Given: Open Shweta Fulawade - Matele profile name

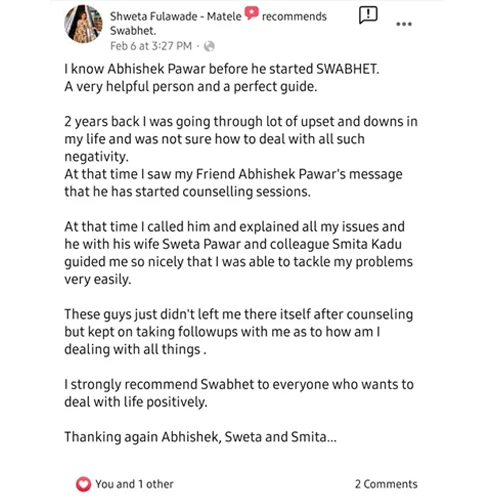Looking at the screenshot, I should (x=176, y=16).
